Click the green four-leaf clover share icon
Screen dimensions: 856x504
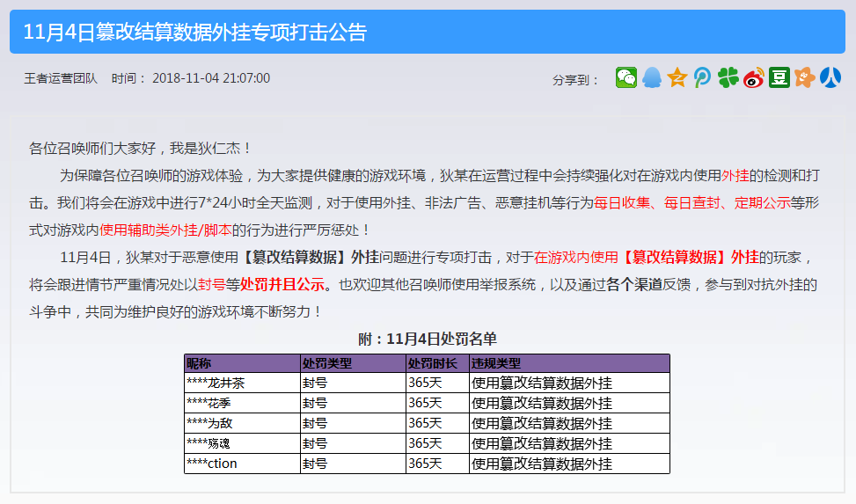[x=728, y=77]
